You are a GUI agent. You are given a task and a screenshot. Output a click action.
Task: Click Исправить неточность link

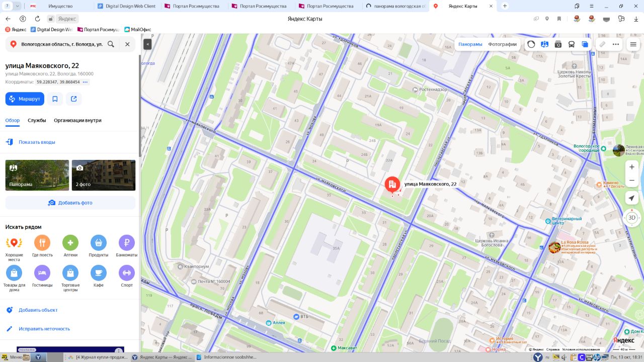[x=44, y=329]
